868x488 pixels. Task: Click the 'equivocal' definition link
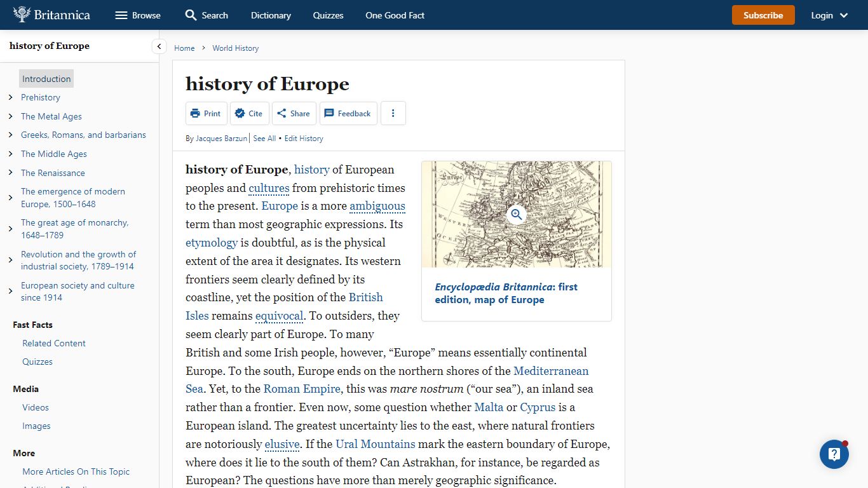point(280,316)
